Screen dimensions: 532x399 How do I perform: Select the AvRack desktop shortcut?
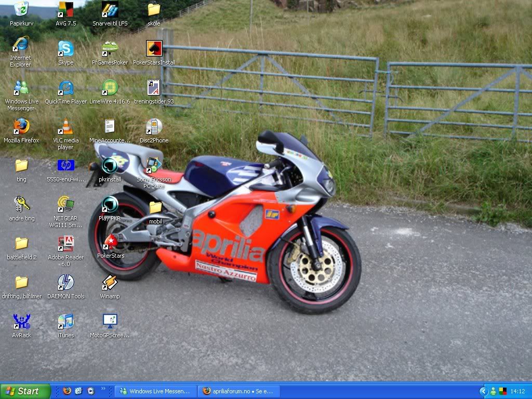coord(22,321)
